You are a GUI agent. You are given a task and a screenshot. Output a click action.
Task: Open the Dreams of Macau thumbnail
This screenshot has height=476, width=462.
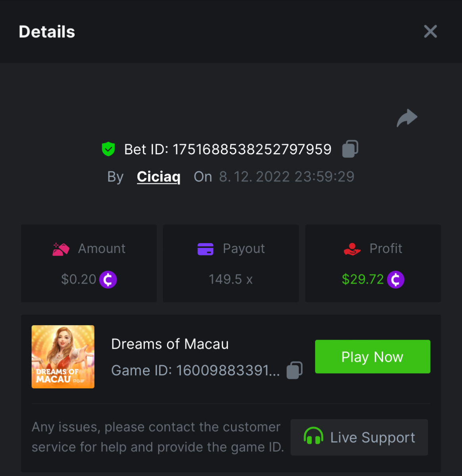tap(63, 357)
